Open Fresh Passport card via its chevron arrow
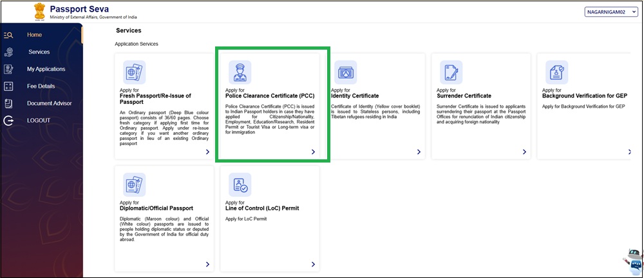 point(207,152)
